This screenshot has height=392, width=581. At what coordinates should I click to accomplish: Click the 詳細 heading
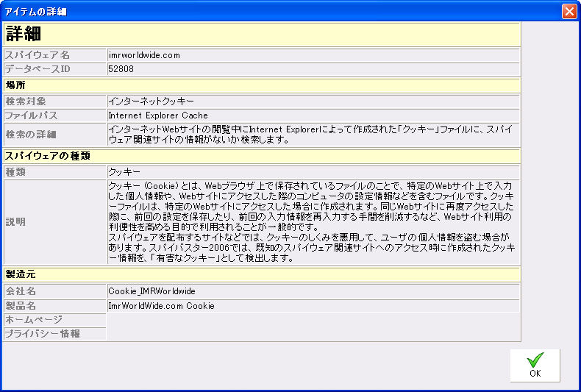click(24, 34)
